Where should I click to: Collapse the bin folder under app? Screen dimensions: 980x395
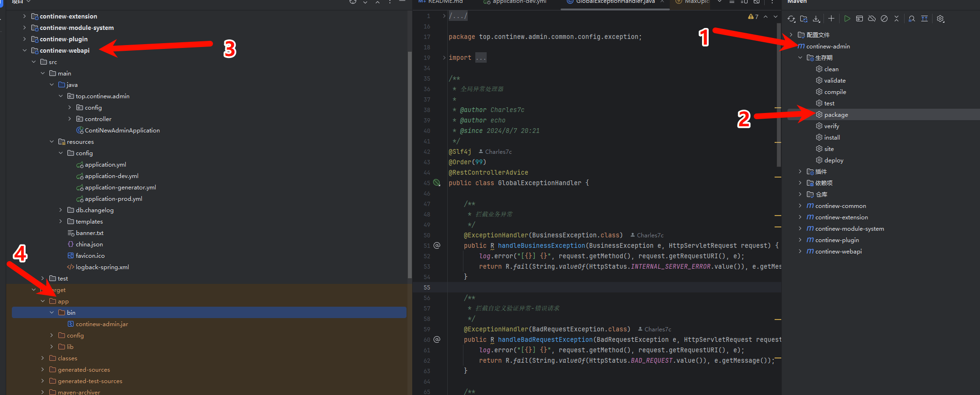point(52,312)
